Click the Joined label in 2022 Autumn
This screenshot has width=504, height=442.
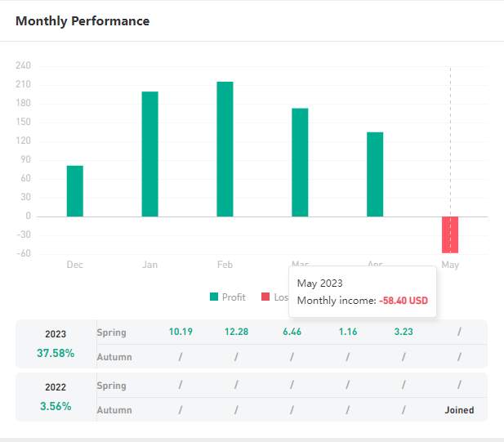click(x=459, y=410)
